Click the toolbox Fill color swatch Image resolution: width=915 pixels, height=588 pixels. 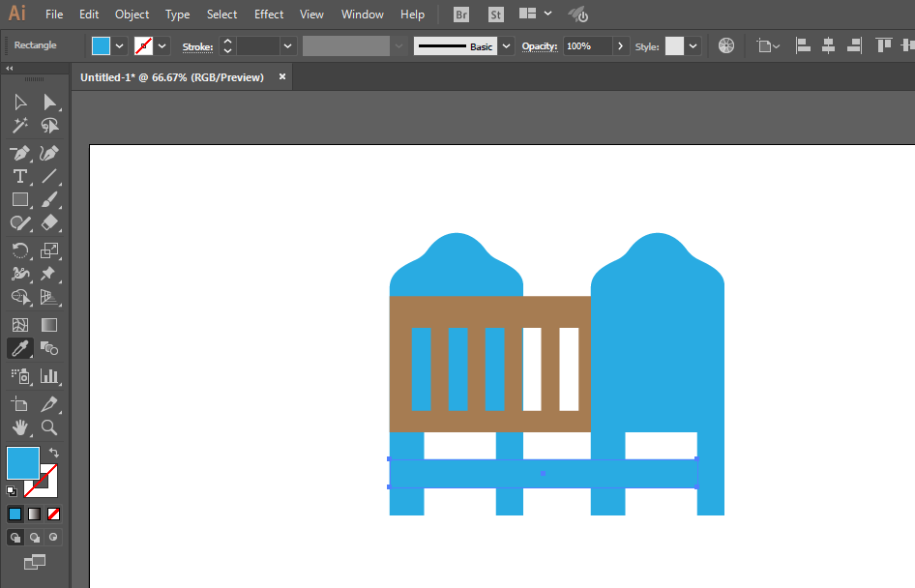23,463
